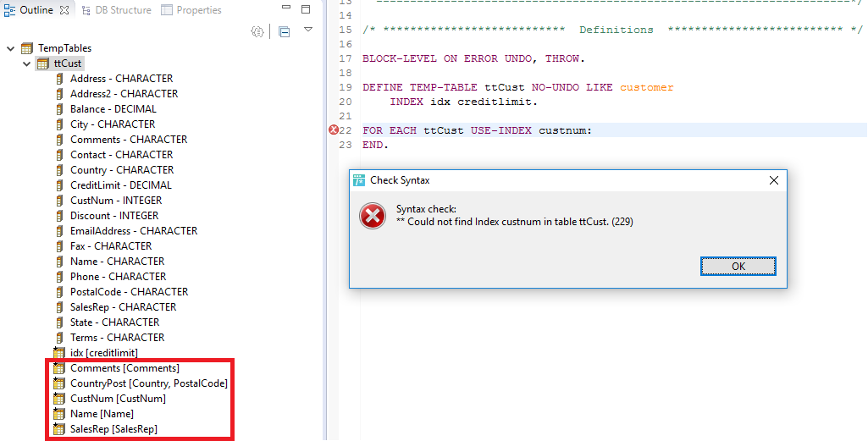The image size is (868, 441).
Task: Open the DB Structure tab
Action: coord(116,10)
